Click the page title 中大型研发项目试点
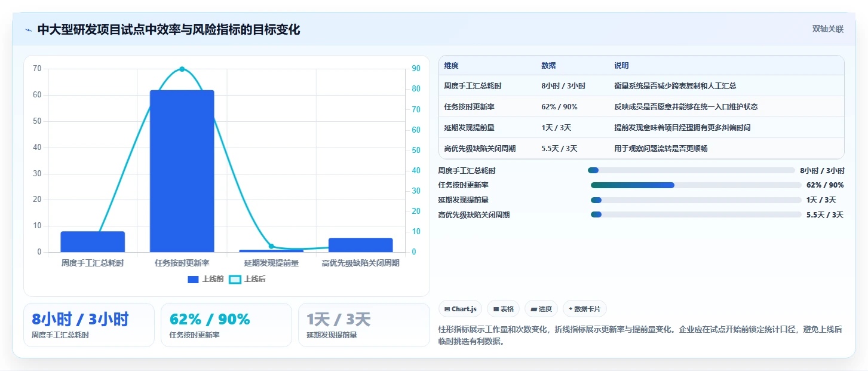 [x=168, y=30]
